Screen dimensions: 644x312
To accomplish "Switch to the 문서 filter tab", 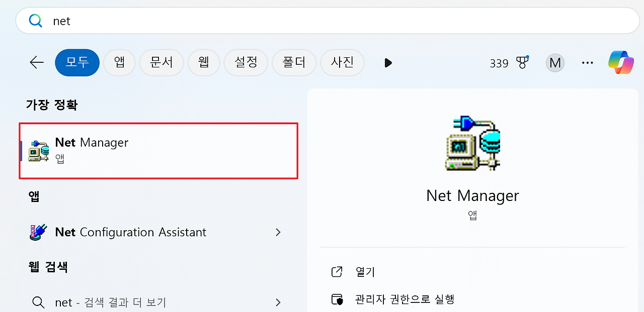I will point(162,62).
